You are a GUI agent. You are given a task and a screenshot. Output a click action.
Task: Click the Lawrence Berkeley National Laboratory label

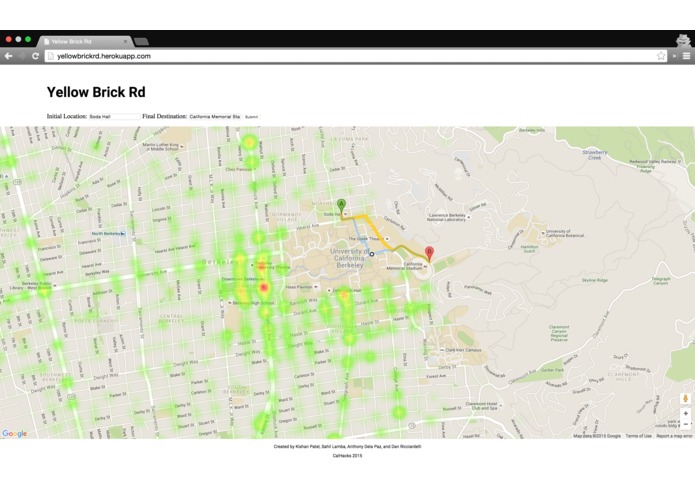click(x=446, y=217)
